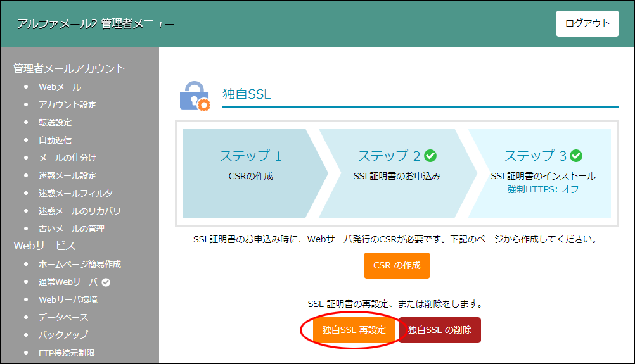The image size is (635, 364).
Task: Open 通常Webサーバ in sidebar
Action: pos(68,282)
